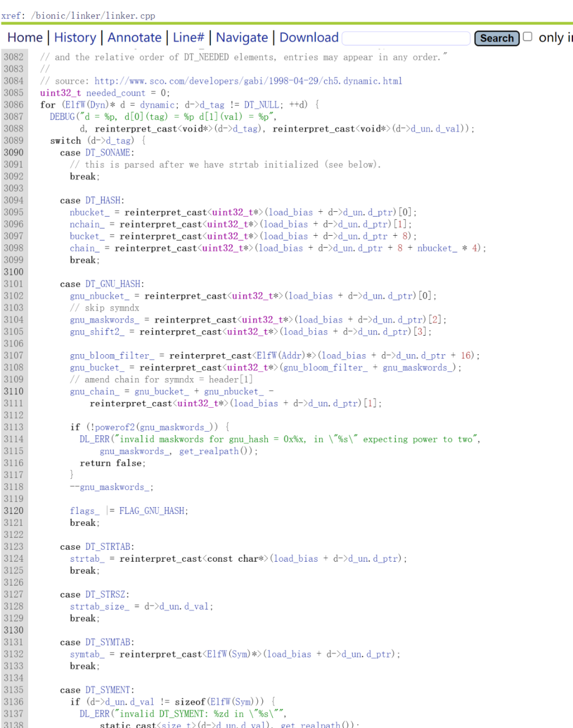Follow uint32_t type link on line 3085

[x=60, y=93]
